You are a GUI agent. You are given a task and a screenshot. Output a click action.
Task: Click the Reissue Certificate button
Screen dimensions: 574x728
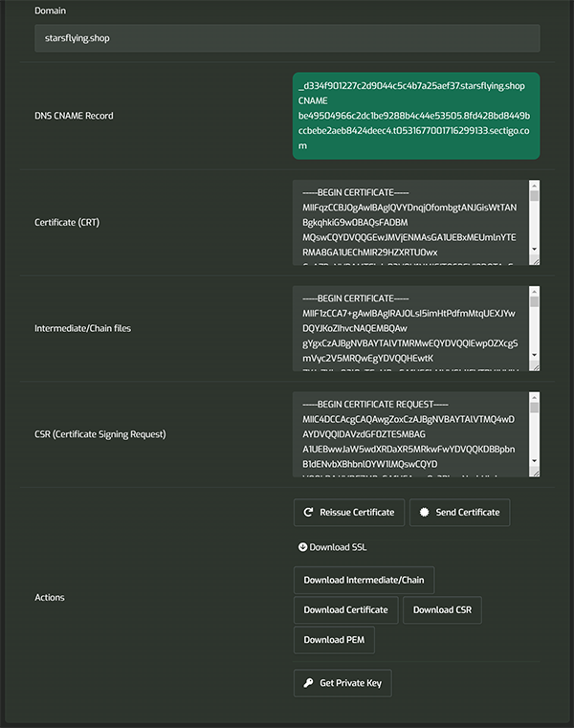click(x=349, y=513)
